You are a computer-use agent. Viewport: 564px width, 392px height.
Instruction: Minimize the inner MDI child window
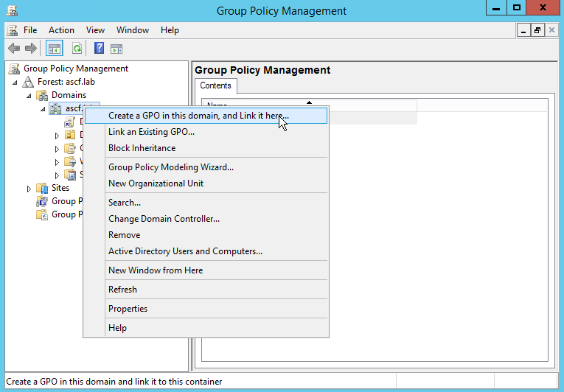coord(523,30)
